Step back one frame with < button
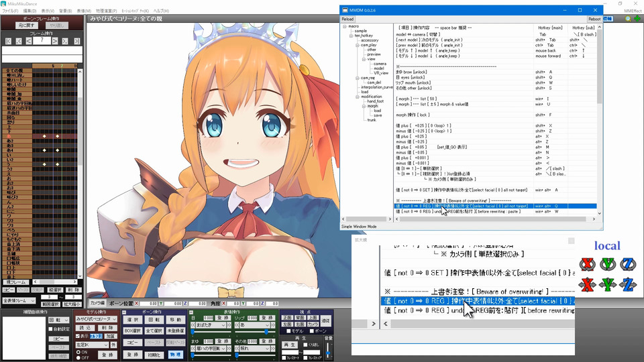This screenshot has height=362, width=644. point(29,41)
